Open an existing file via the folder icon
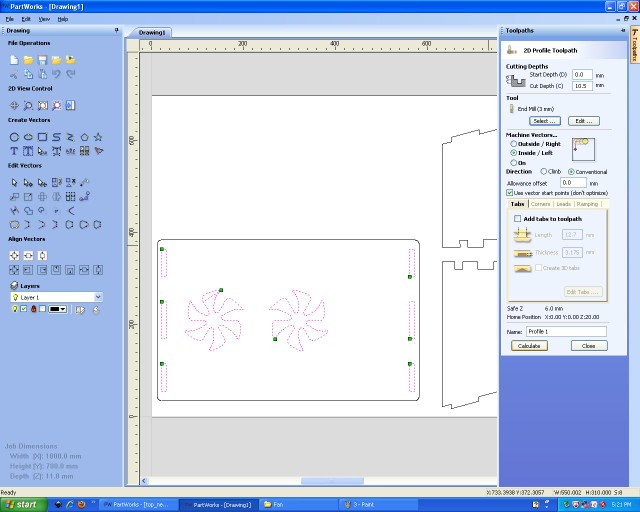Screen dimensions: 640x512 [x=28, y=60]
